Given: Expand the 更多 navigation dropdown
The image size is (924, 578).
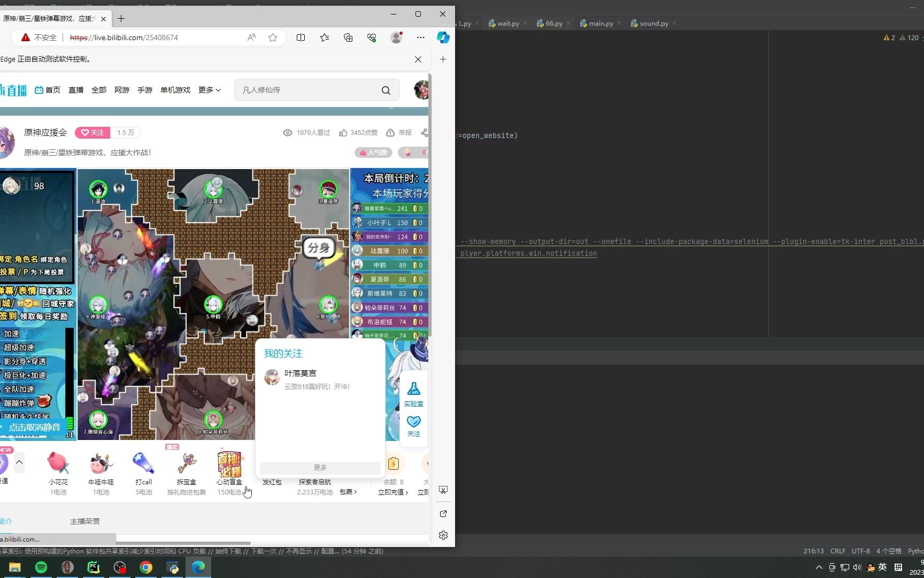Looking at the screenshot, I should [210, 90].
